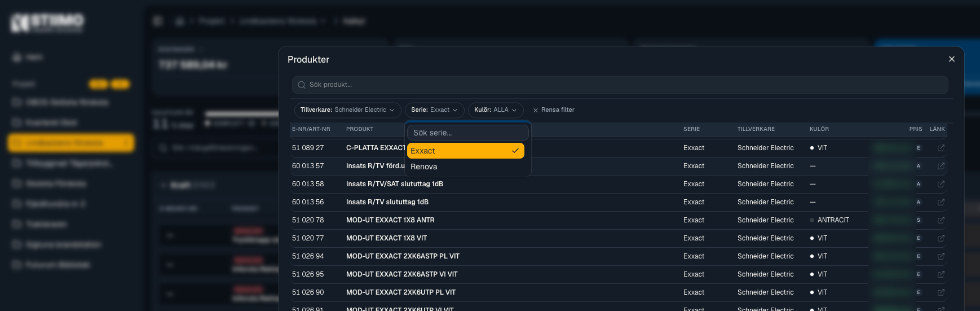980x311 pixels.
Task: Click the magnifier icon in product search
Action: click(302, 85)
